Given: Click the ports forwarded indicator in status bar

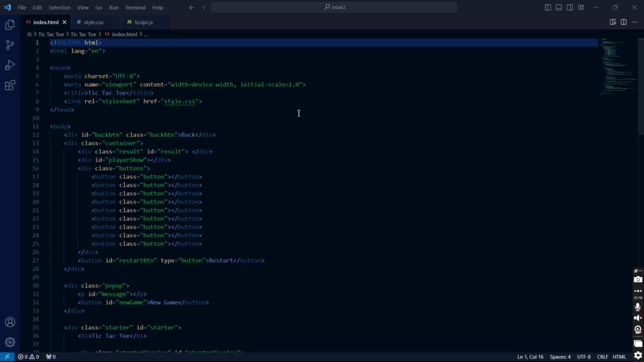Looking at the screenshot, I should point(51,356).
